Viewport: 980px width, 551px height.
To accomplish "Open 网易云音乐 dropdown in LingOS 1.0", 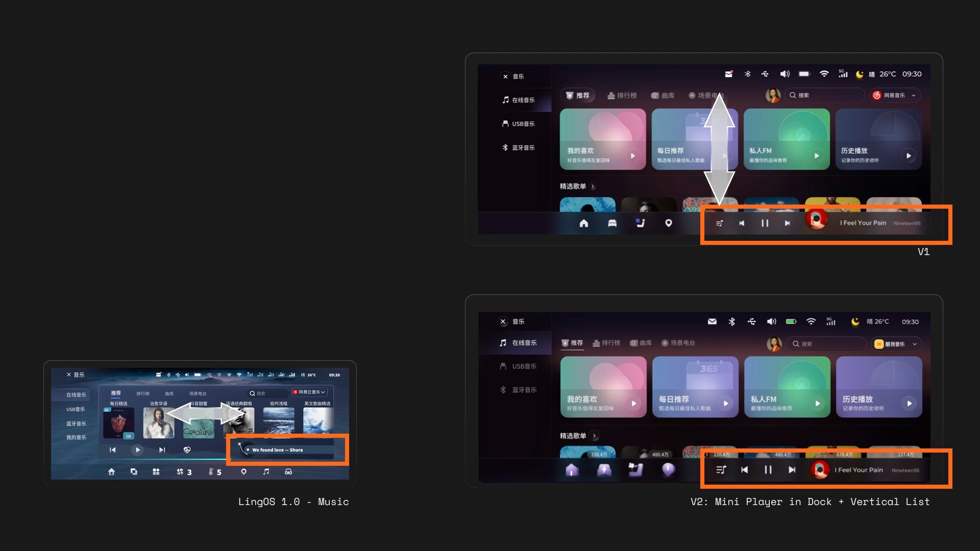I will pyautogui.click(x=310, y=392).
